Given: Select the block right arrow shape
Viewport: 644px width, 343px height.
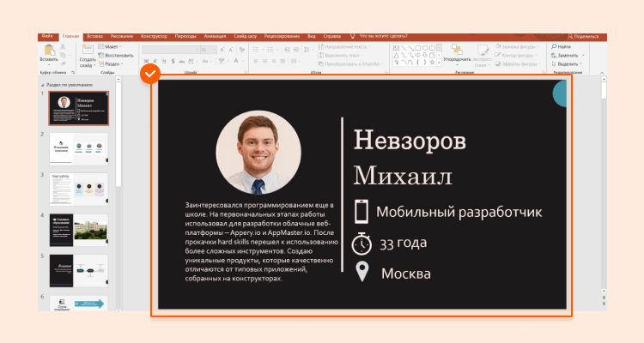Looking at the screenshot, I should point(417,55).
